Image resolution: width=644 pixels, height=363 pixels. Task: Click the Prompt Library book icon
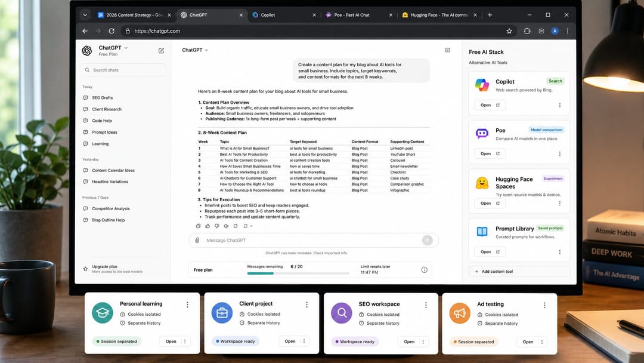click(x=482, y=232)
